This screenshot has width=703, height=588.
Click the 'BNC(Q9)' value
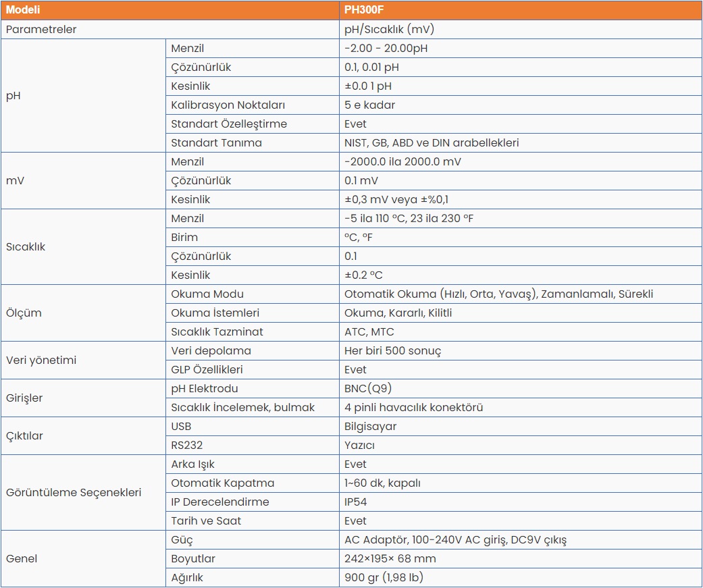pyautogui.click(x=368, y=389)
